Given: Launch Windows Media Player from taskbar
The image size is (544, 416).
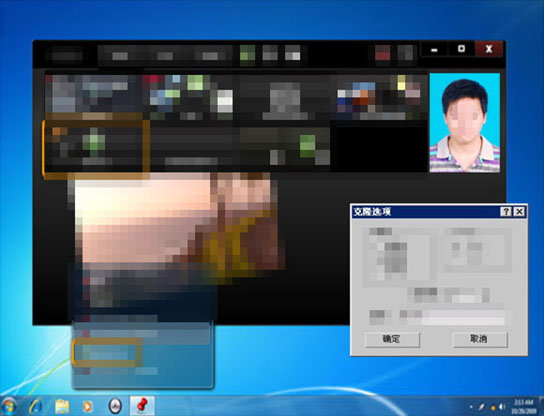Looking at the screenshot, I should pos(87,406).
